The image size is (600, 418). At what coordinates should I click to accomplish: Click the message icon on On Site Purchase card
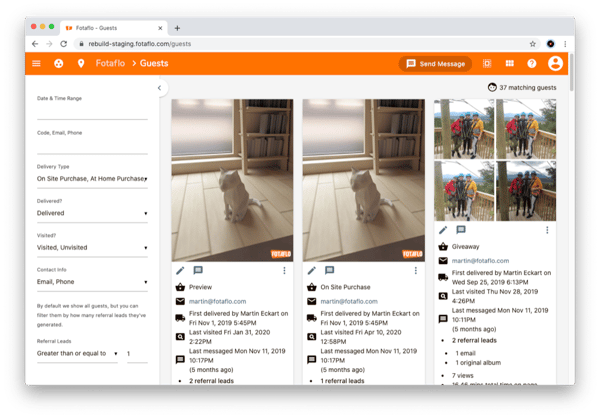pyautogui.click(x=329, y=271)
